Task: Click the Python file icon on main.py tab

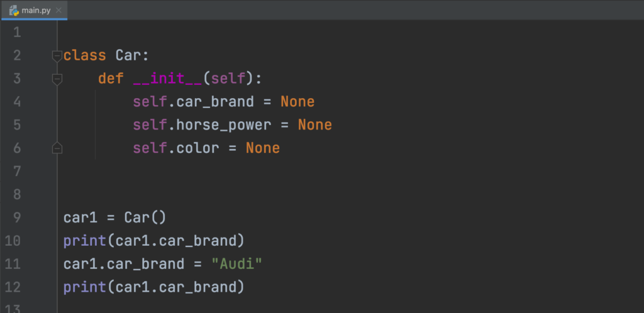Action: click(13, 10)
